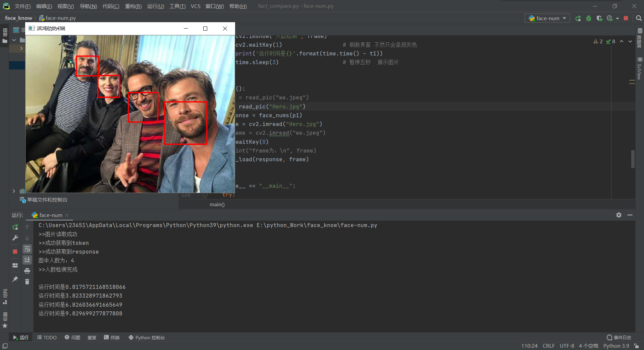Viewport: 644px width, 350px height.
Task: Open the SciView tool window
Action: (x=639, y=69)
